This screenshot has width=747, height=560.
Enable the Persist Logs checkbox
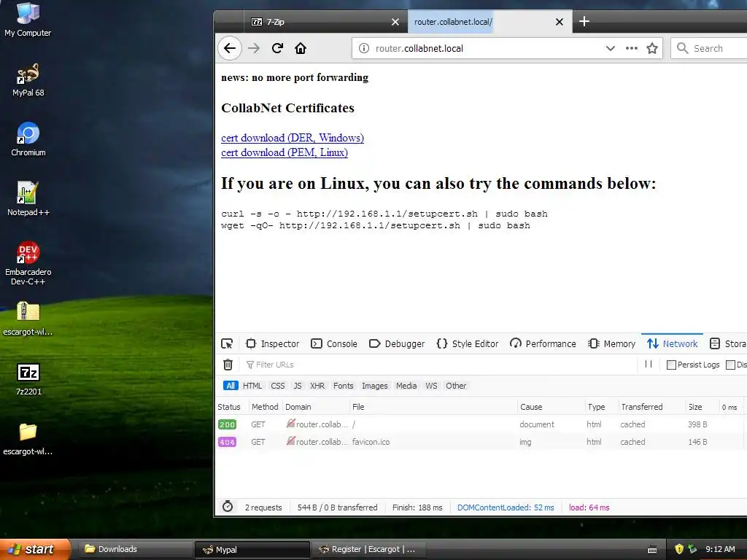pos(671,365)
